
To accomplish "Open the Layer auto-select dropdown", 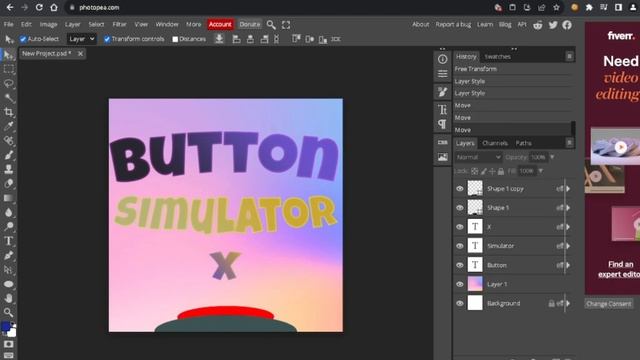I will (x=82, y=39).
